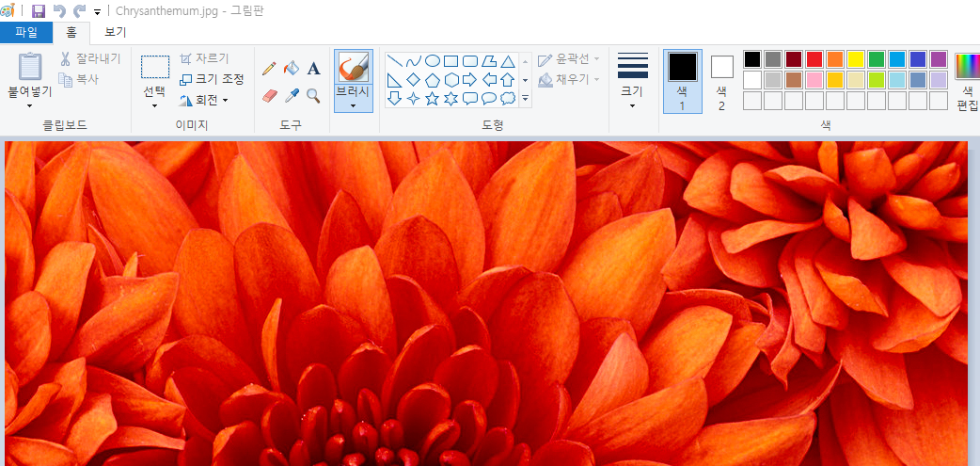Image resolution: width=980 pixels, height=466 pixels.
Task: Select the Isosceles triangle shape
Action: 508,60
